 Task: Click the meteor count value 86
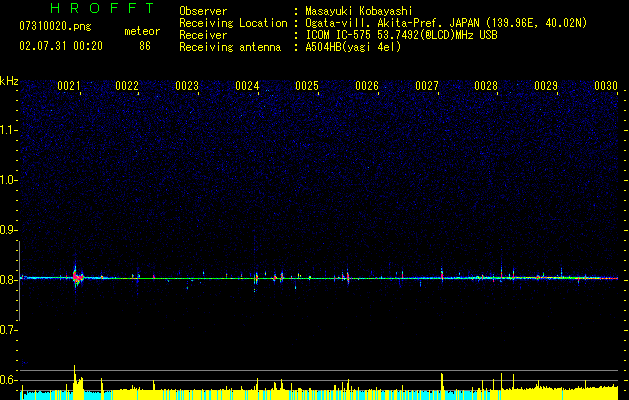[x=145, y=46]
